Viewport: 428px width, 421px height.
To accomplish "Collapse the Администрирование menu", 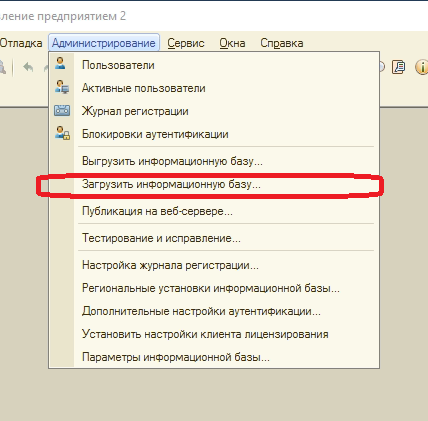I will pyautogui.click(x=104, y=43).
